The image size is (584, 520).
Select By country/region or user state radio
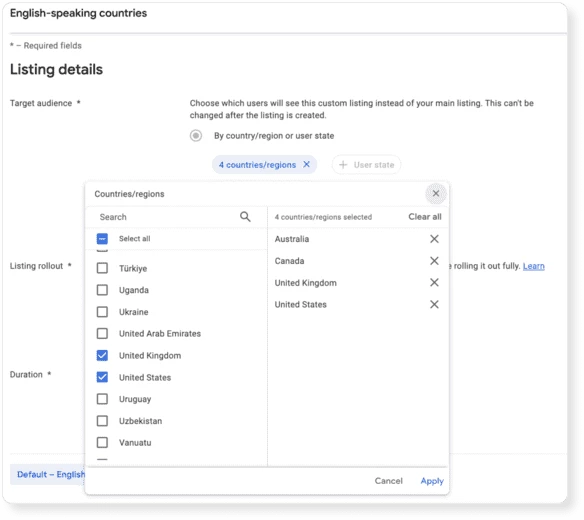(196, 136)
